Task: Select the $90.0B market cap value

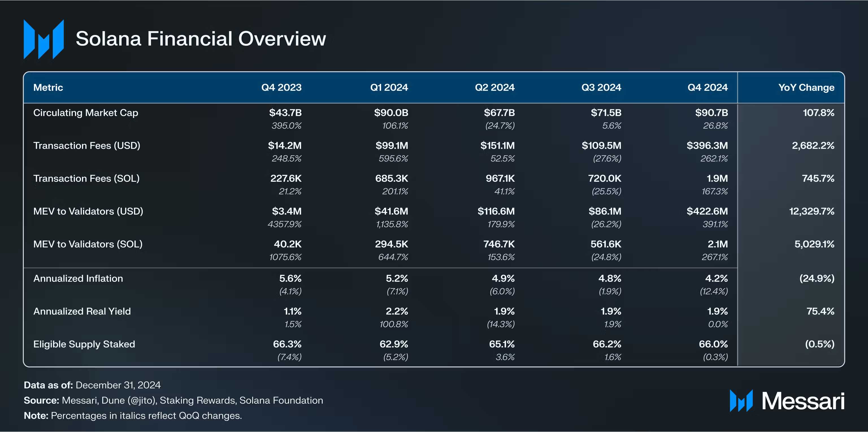Action: click(391, 113)
